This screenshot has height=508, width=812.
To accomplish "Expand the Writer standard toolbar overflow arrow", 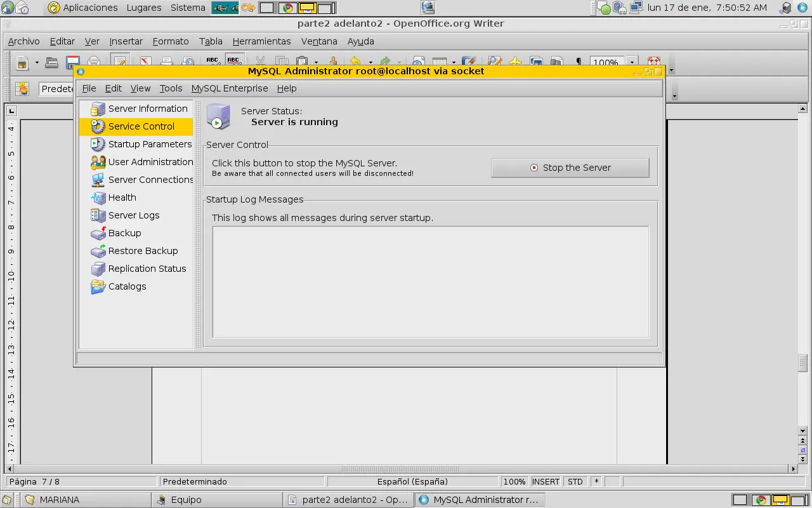I will tap(672, 69).
